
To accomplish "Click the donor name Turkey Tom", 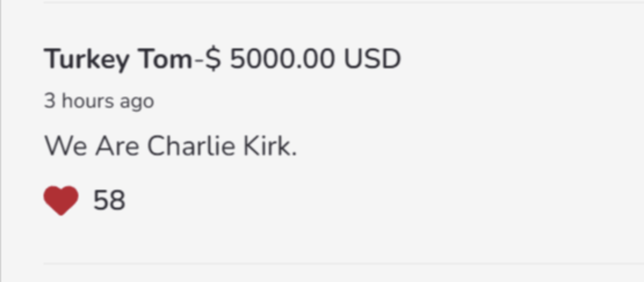I will pyautogui.click(x=119, y=59).
